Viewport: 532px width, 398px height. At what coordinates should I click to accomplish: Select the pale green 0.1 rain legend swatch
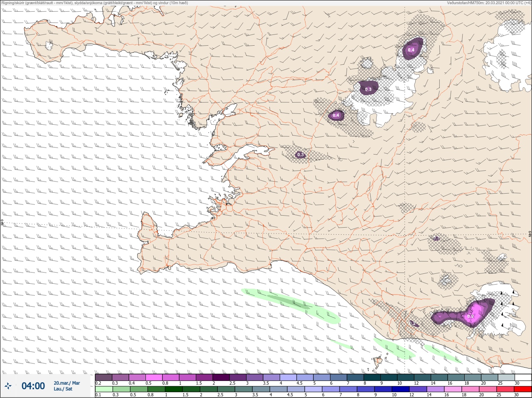pos(103,389)
